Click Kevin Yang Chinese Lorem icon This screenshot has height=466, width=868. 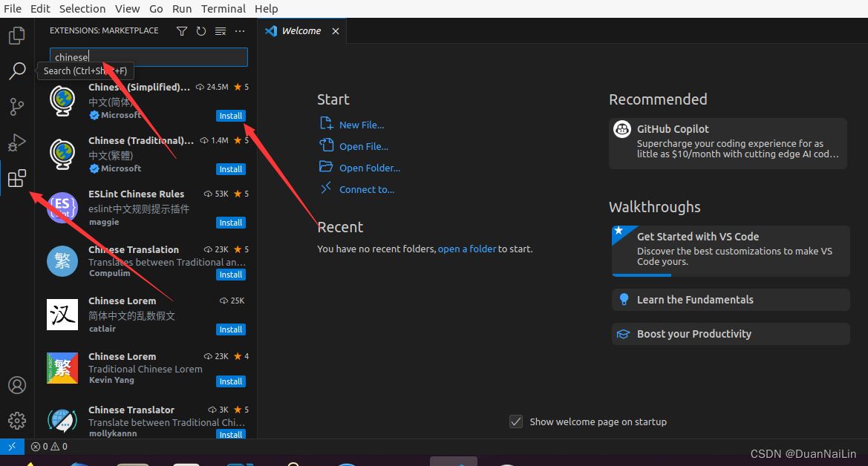tap(62, 368)
